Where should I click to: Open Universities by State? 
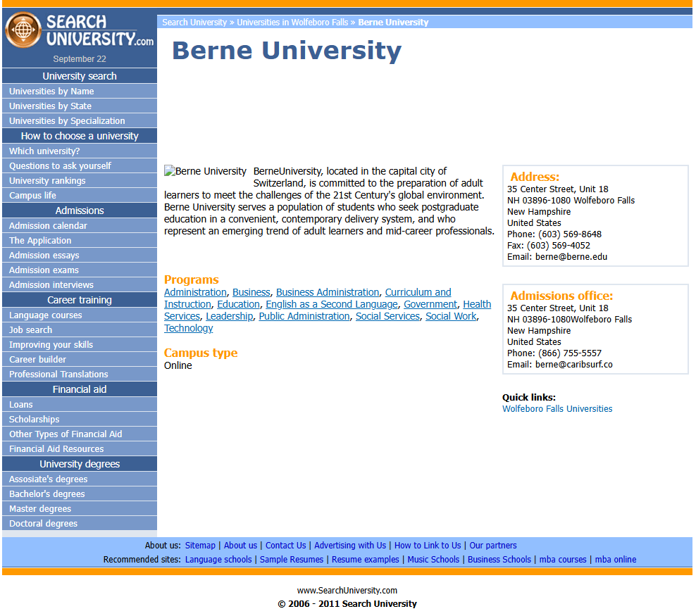coord(80,106)
